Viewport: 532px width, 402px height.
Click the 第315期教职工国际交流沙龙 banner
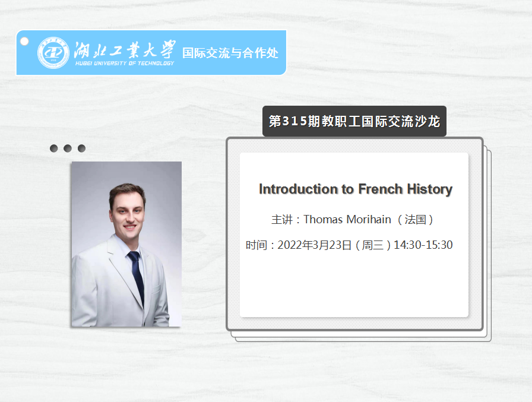point(354,122)
